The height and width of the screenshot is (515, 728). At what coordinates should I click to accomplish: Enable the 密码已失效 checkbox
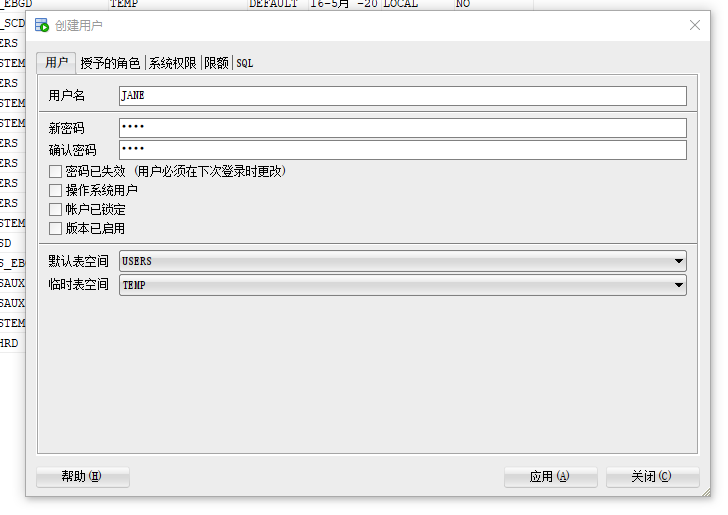(56, 172)
